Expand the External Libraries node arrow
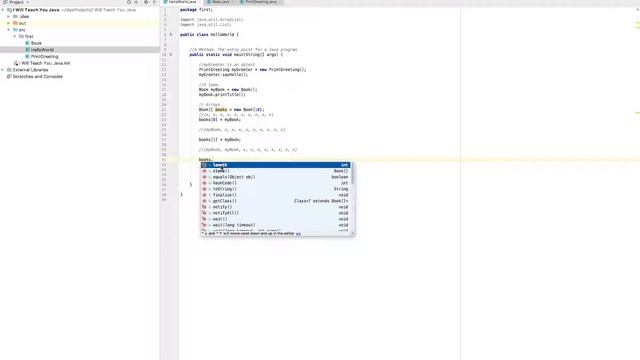Viewport: 640px width, 360px height. pos(3,70)
